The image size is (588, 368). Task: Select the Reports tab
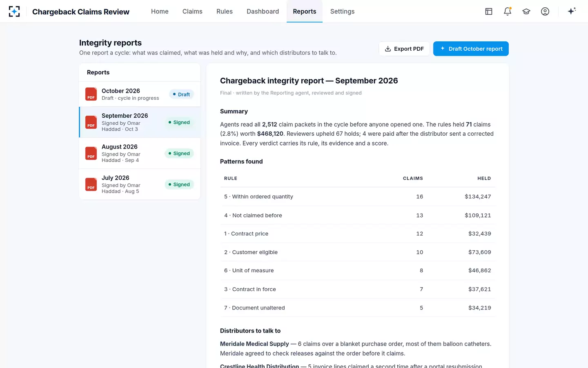coord(305,11)
